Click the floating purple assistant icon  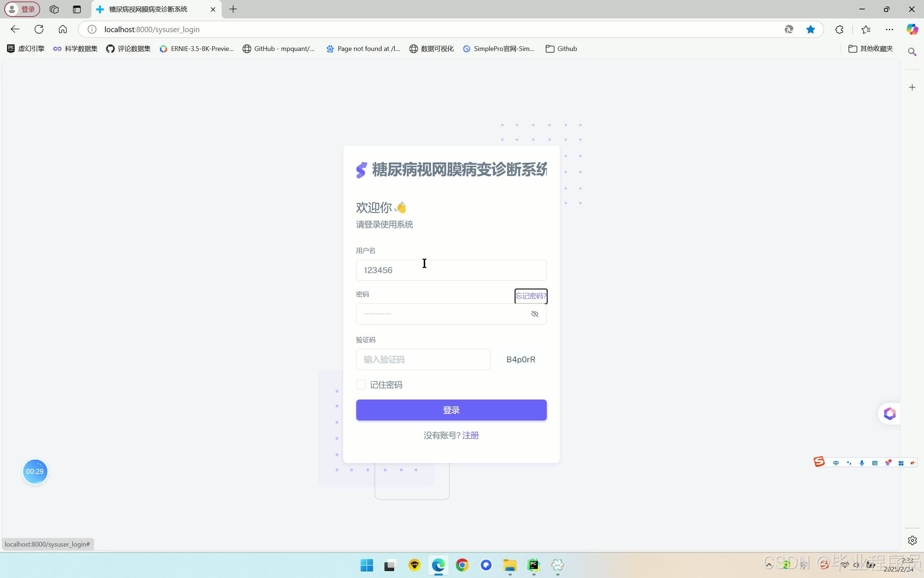tap(890, 413)
